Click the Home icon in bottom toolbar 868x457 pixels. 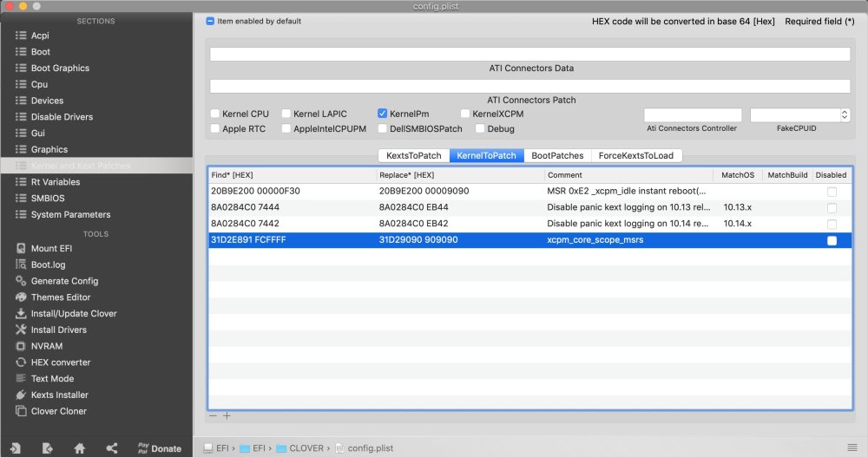tap(79, 448)
